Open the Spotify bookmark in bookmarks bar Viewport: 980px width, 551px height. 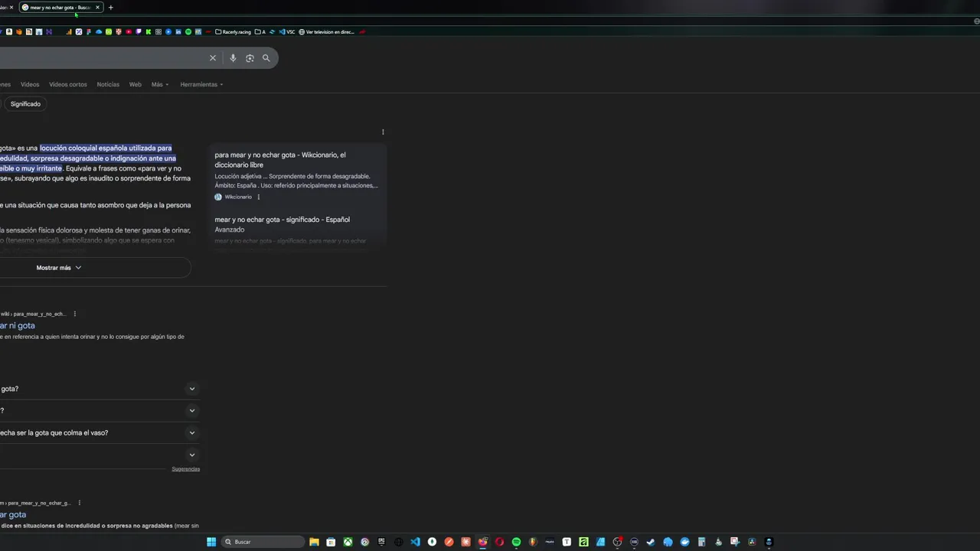click(x=188, y=32)
